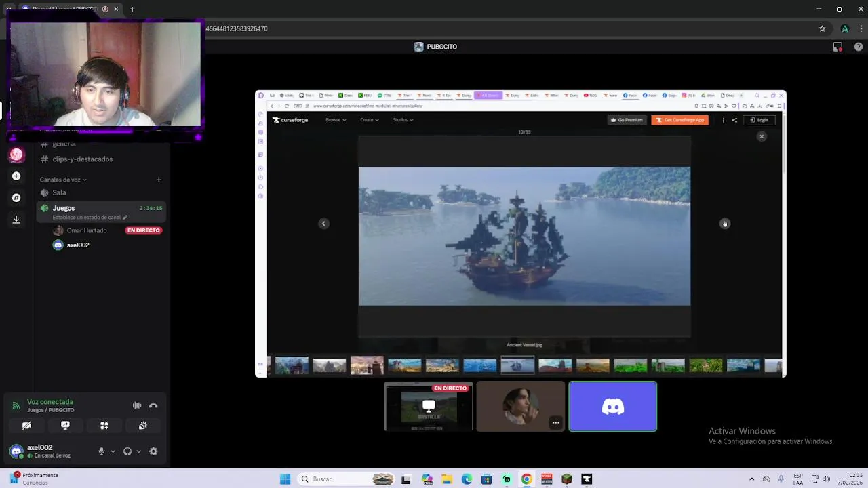Open CurseForge three-dot menu
868x488 pixels.
724,120
